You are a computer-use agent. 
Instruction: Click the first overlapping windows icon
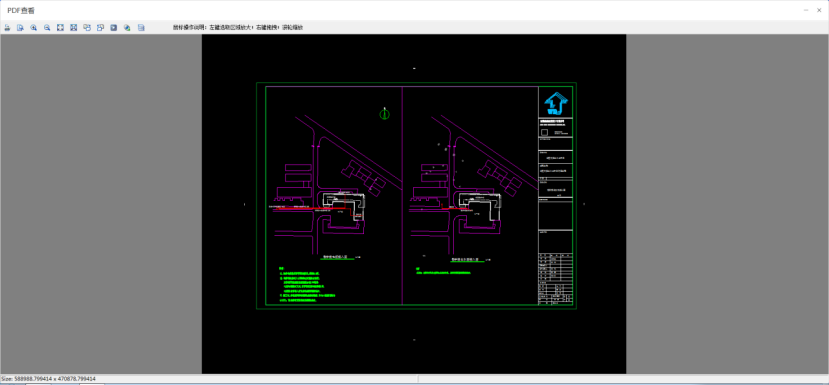coord(87,28)
